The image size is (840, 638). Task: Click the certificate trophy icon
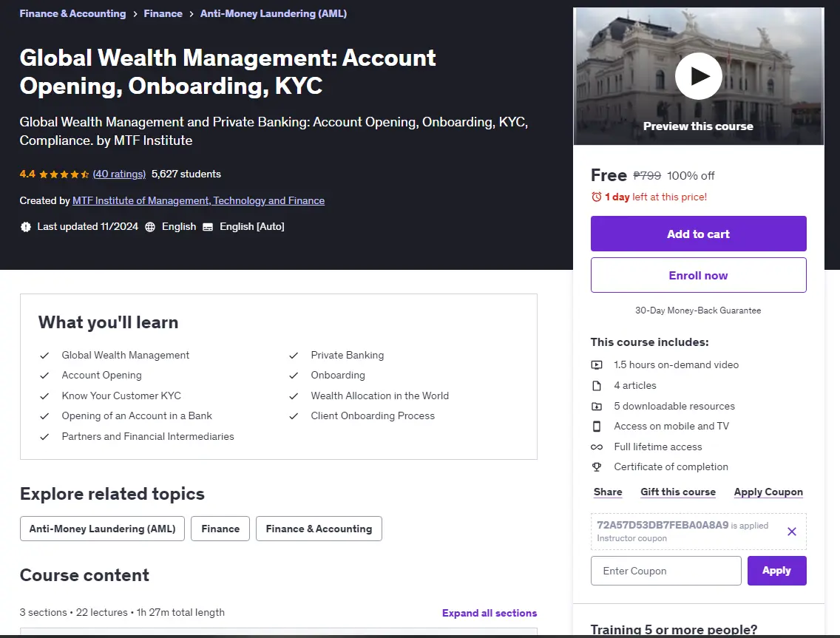(596, 467)
